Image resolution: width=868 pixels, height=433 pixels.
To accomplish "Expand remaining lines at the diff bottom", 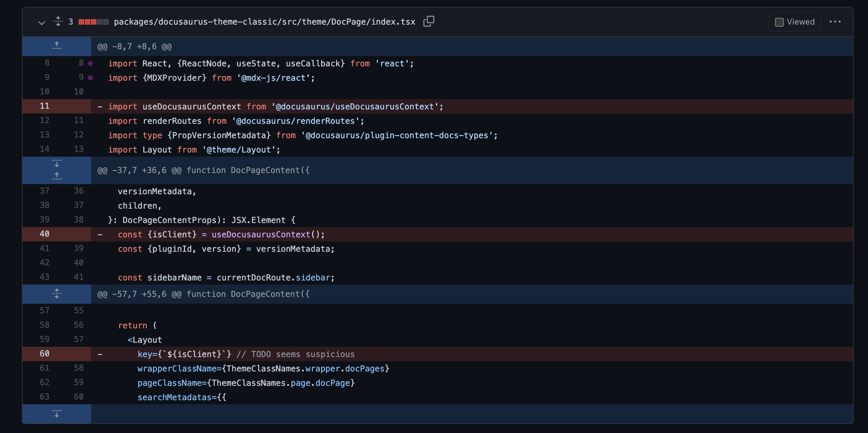I will pyautogui.click(x=56, y=414).
